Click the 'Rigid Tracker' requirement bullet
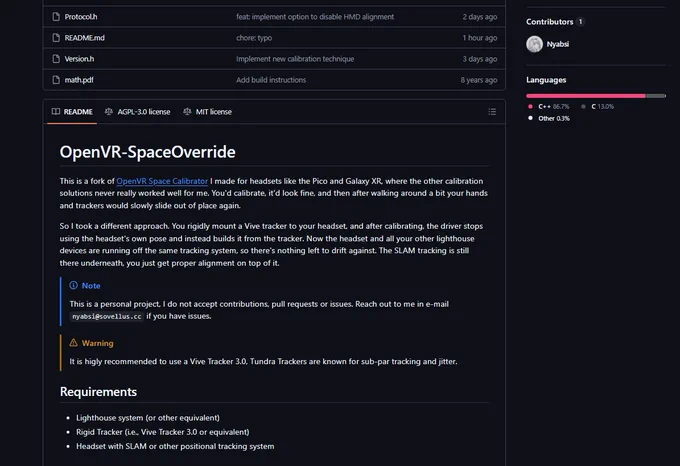Viewport: 680px width, 466px height. (163, 432)
